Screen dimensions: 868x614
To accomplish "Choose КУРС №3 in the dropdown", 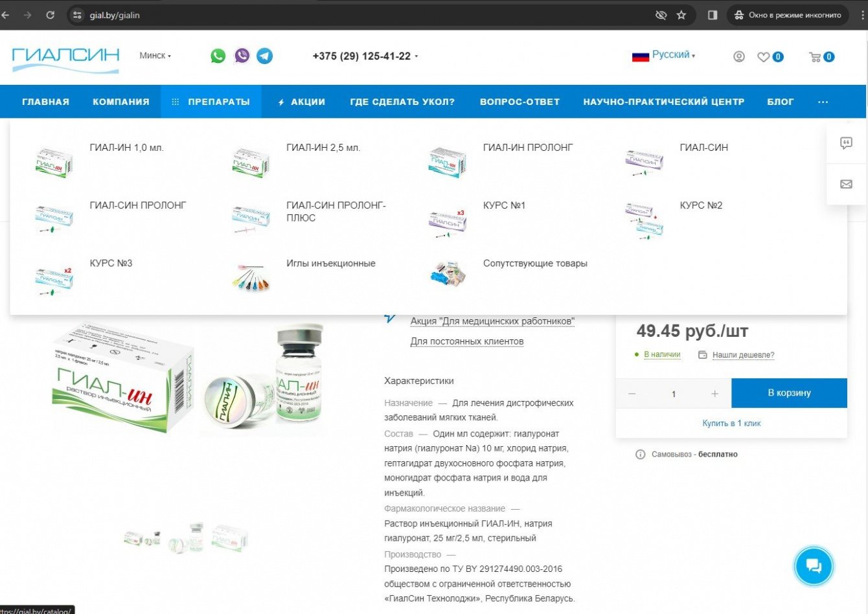I will click(x=111, y=263).
